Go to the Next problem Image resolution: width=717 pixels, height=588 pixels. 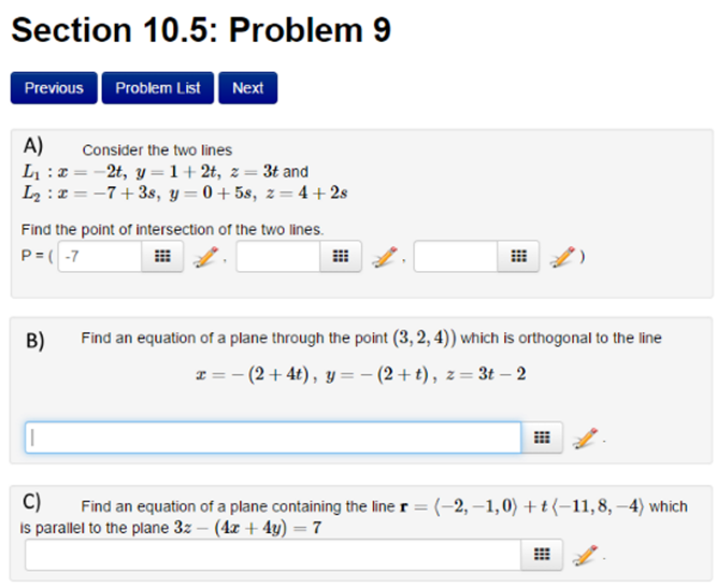tap(248, 88)
